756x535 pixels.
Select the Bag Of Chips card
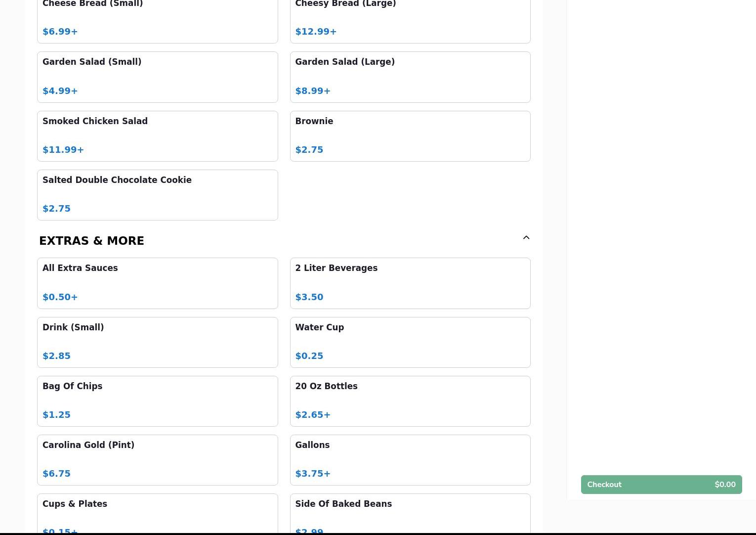(x=157, y=401)
